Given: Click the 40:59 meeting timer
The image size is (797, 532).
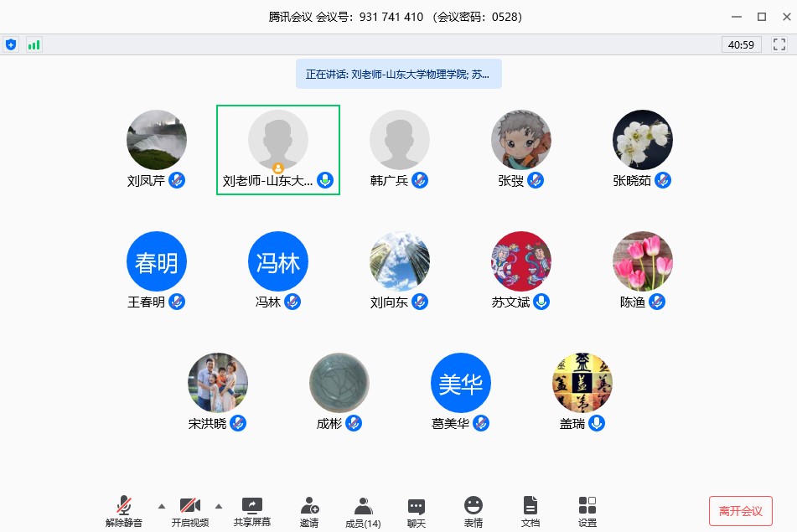Looking at the screenshot, I should [x=742, y=44].
